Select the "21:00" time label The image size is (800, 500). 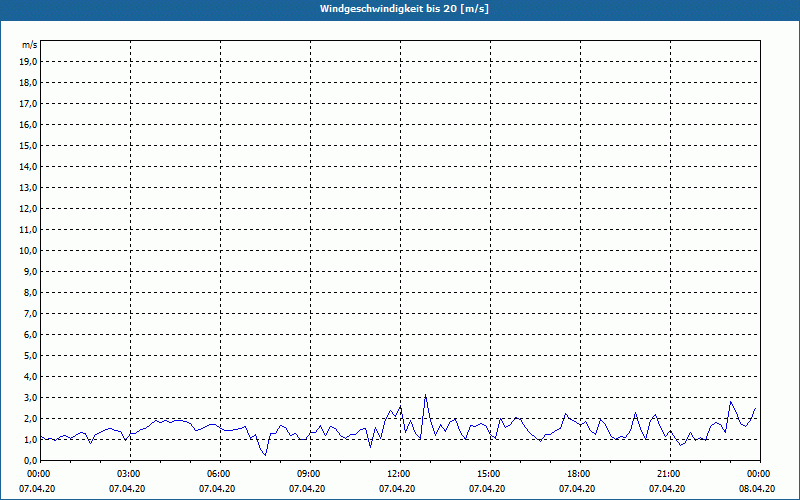(668, 474)
